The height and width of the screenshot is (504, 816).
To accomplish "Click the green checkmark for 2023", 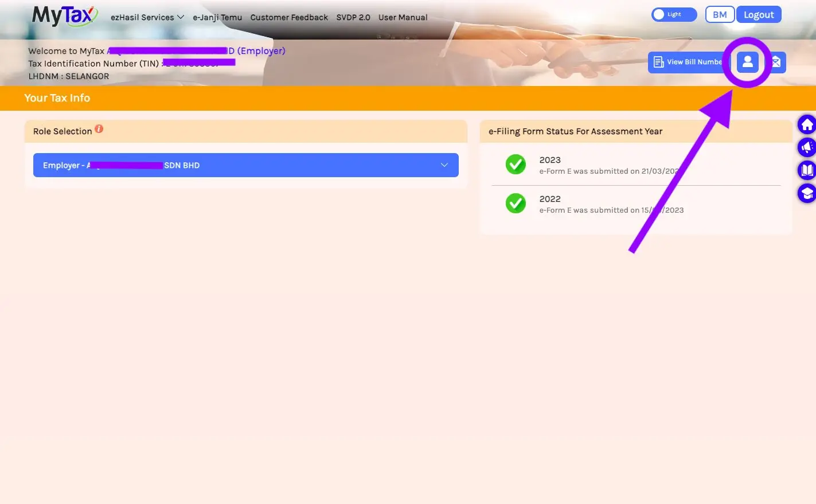I will click(x=516, y=165).
